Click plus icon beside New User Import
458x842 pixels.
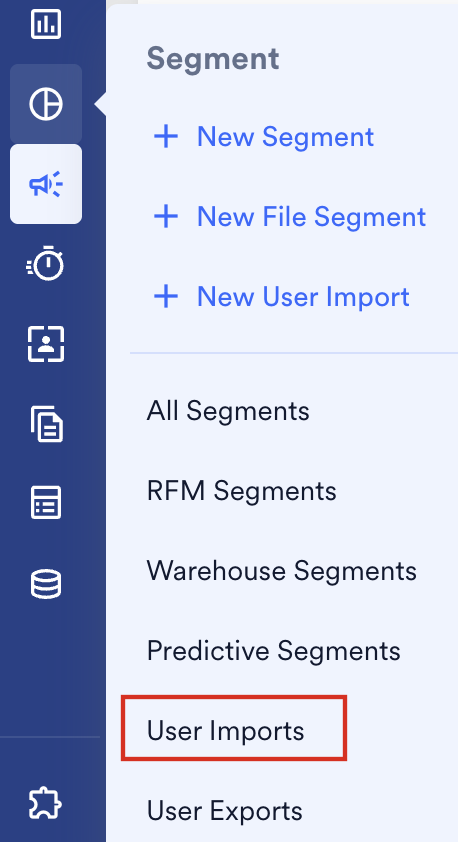166,296
